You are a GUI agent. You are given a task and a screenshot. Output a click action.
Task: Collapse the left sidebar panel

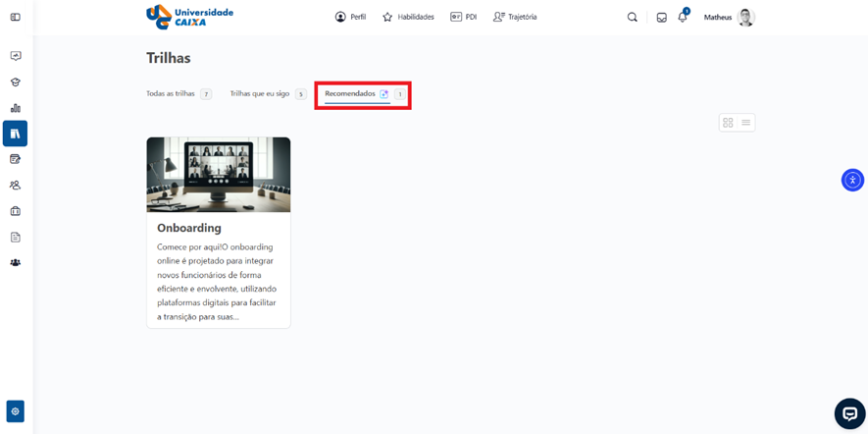[x=15, y=18]
